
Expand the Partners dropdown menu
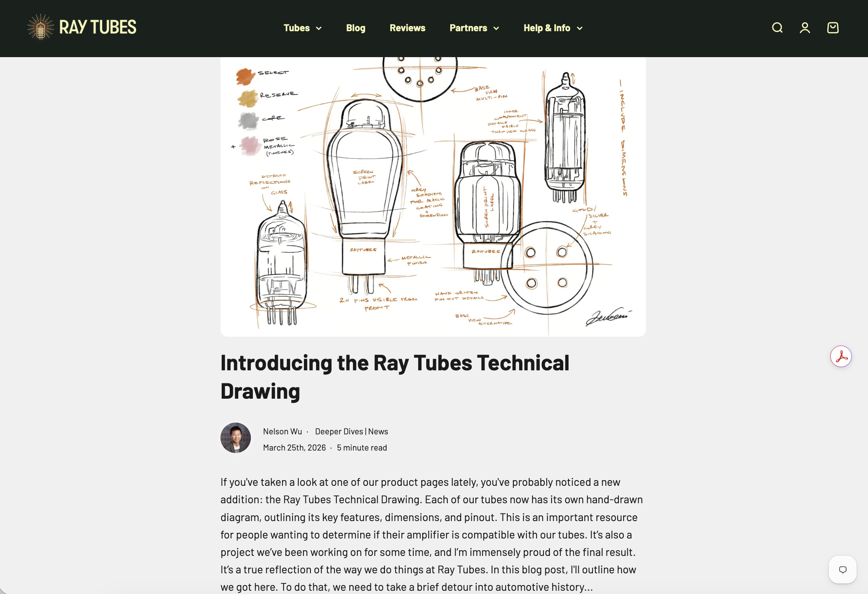click(475, 28)
